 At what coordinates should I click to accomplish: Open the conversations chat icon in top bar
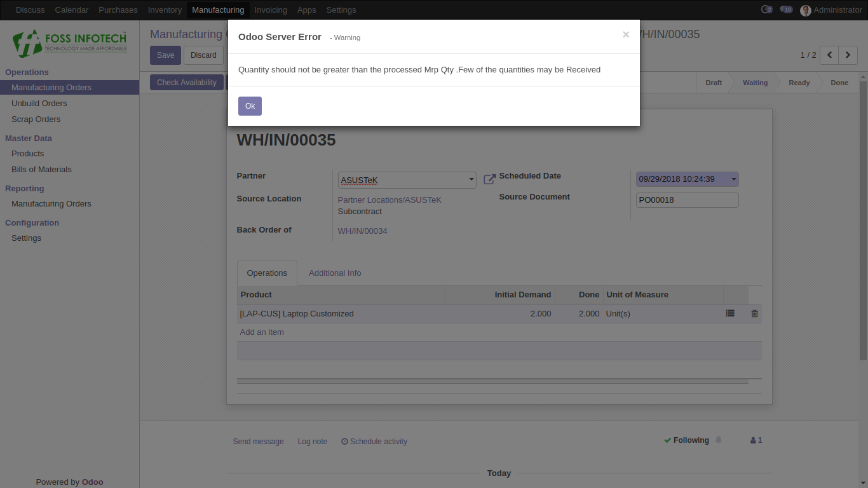(x=786, y=10)
